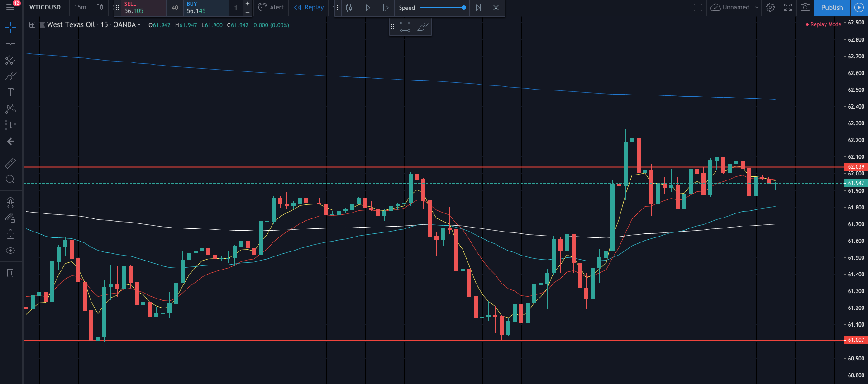Toggle Bar Replay mode
Screen dimensions: 868x384
pyautogui.click(x=309, y=7)
